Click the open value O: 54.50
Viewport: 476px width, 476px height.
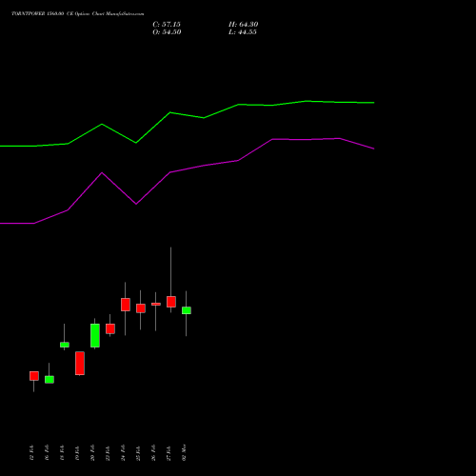pyautogui.click(x=167, y=32)
